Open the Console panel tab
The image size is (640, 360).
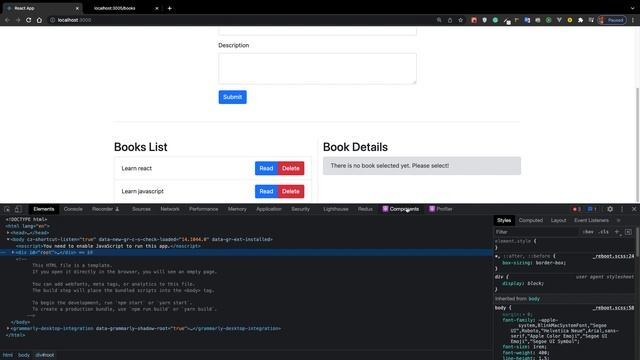pos(73,209)
